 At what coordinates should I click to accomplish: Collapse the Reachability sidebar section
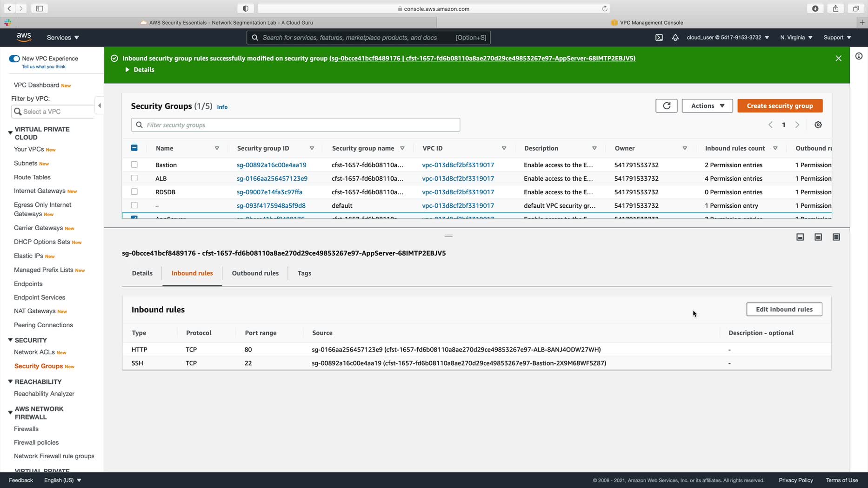point(10,382)
